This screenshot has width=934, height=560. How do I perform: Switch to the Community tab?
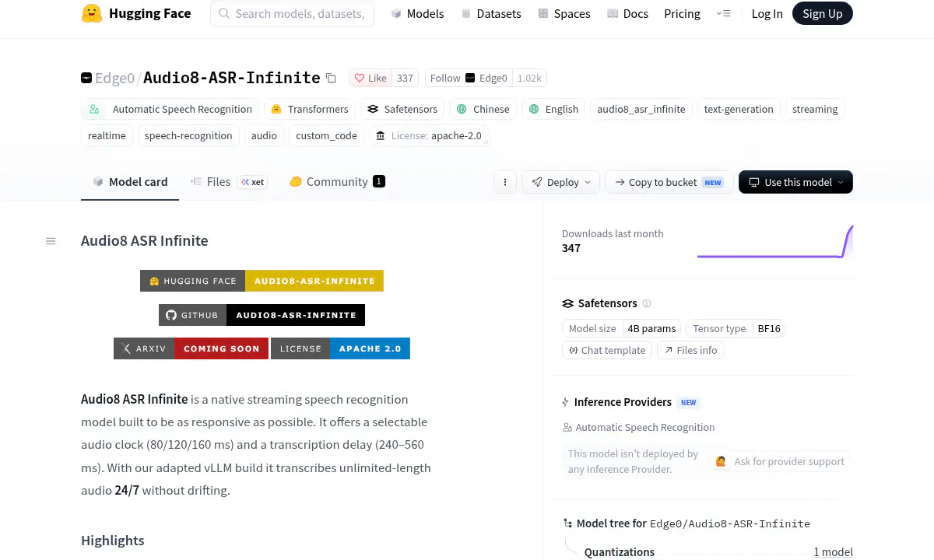337,182
